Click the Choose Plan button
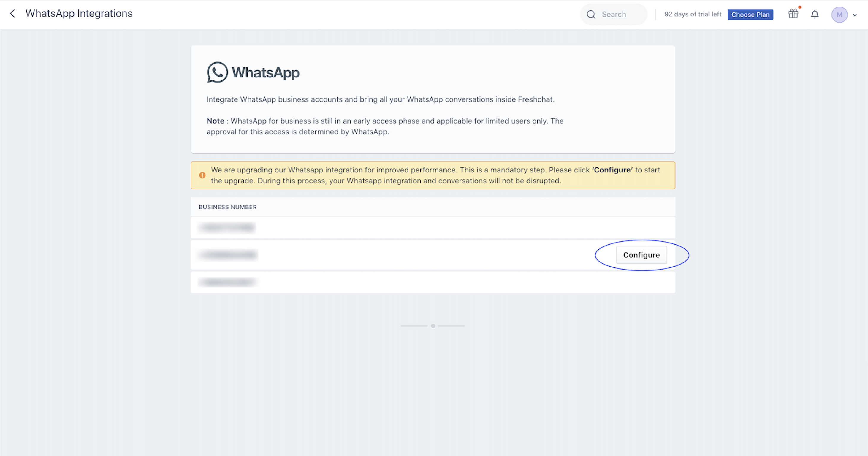Viewport: 868px width, 456px height. [750, 15]
